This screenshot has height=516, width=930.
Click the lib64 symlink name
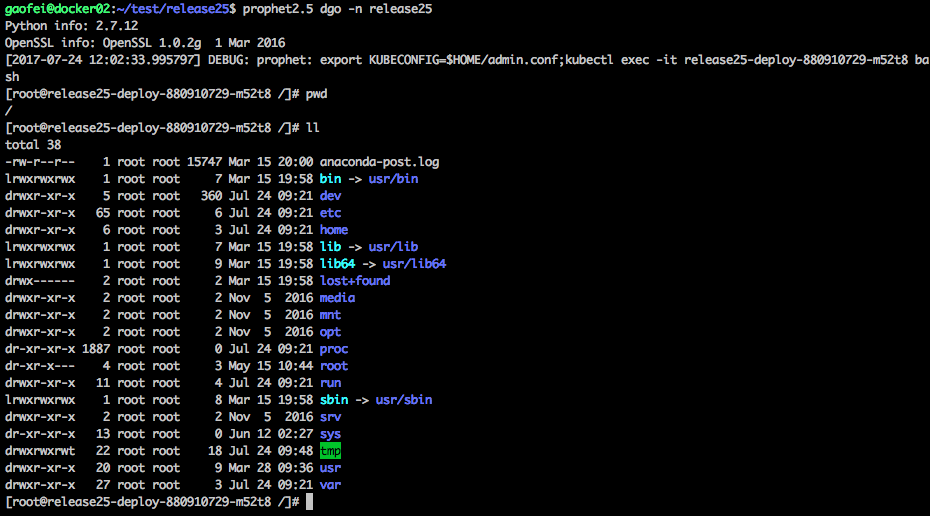[x=337, y=264]
